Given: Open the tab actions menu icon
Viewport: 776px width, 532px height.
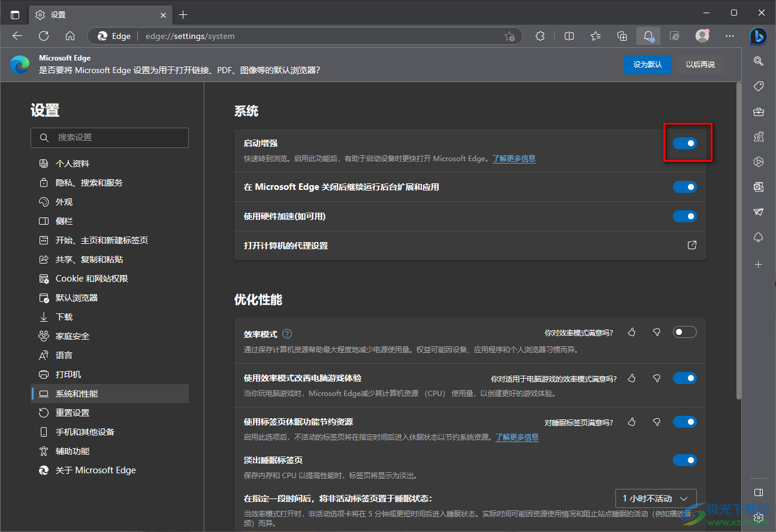Looking at the screenshot, I should tap(15, 14).
